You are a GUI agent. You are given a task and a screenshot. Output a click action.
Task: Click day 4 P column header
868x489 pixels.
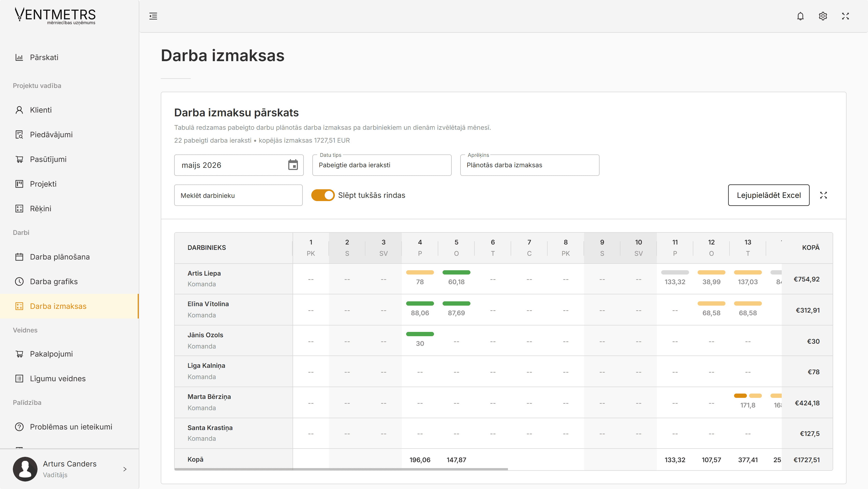(x=420, y=247)
